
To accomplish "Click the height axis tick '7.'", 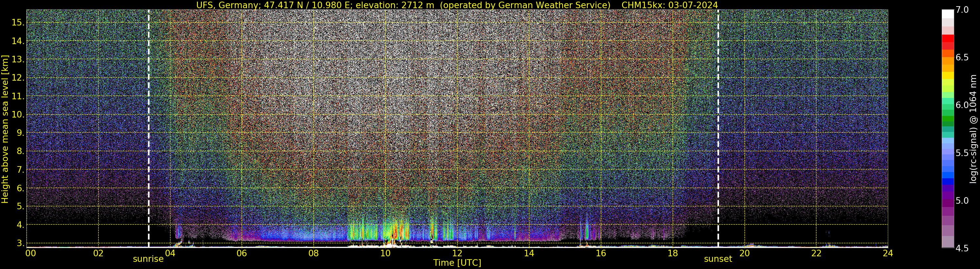I will (20, 170).
